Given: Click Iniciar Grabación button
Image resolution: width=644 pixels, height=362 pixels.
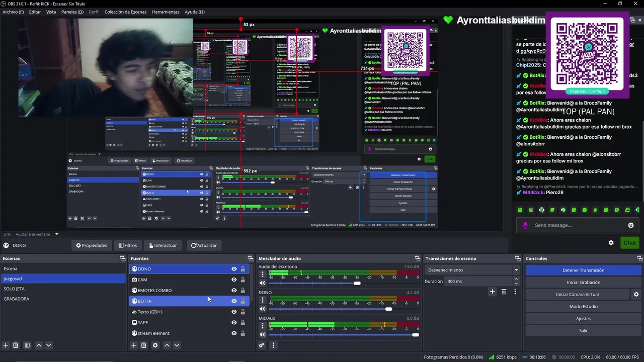Looking at the screenshot, I should pos(583,283).
